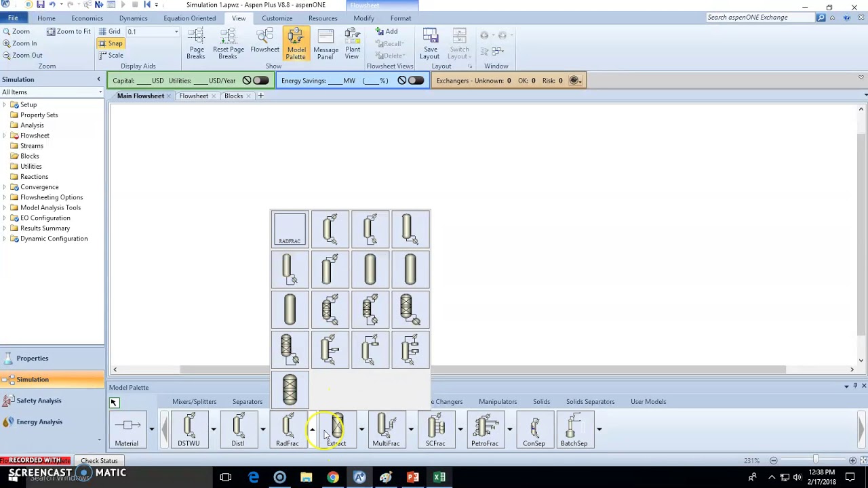Screen dimensions: 868x488
Task: Open the Flowsheet view from Show group
Action: 264,41
